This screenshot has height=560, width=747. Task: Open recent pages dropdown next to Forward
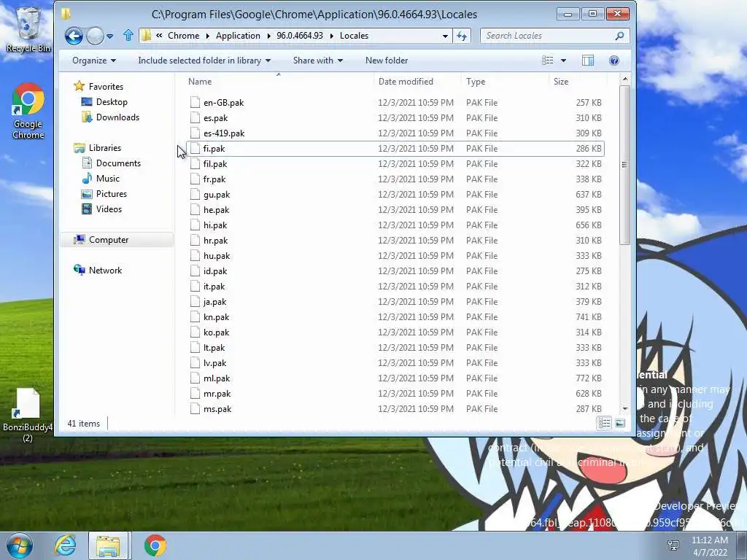(110, 36)
